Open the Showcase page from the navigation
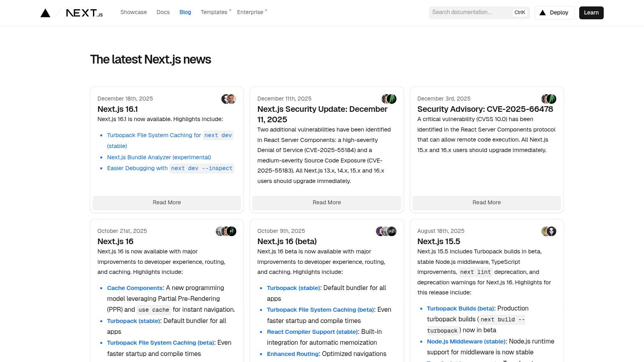This screenshot has height=362, width=644. (x=134, y=12)
